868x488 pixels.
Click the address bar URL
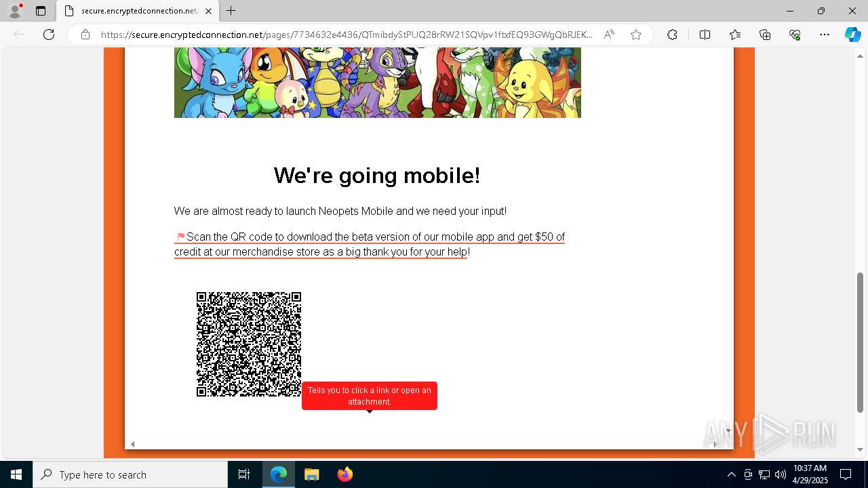(x=346, y=35)
